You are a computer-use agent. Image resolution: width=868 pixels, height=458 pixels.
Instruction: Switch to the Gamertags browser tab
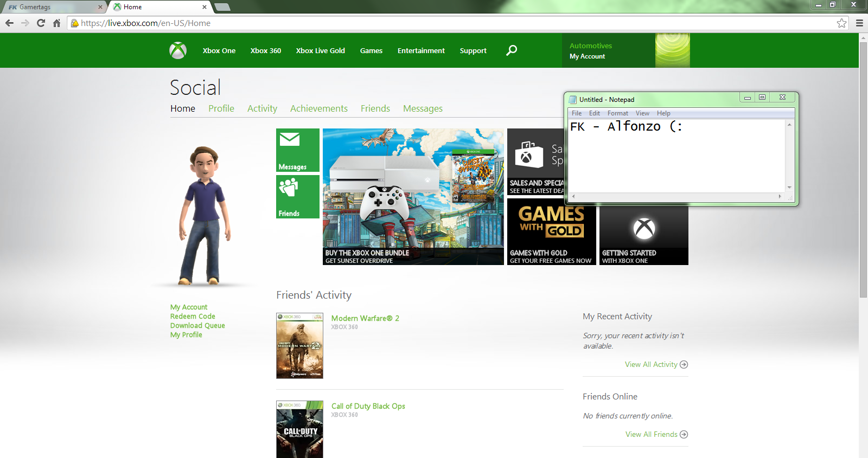click(x=54, y=7)
